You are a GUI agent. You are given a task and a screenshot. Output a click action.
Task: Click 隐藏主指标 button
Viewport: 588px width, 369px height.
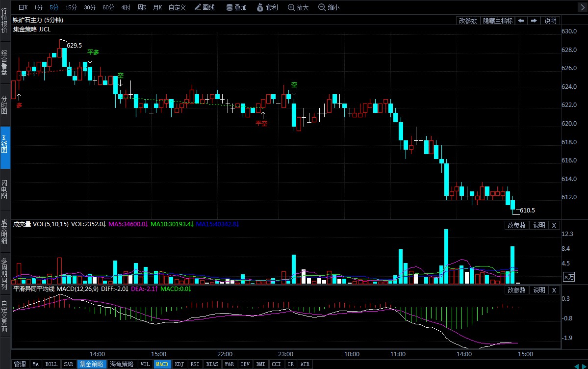(x=498, y=21)
